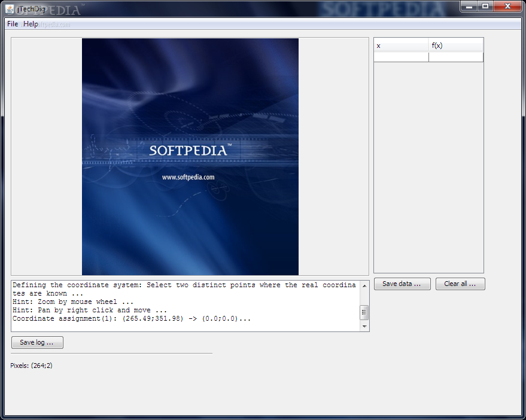Click the 'Coordinate assignment(1)' log line
Image resolution: width=526 pixels, height=420 pixels.
[x=132, y=319]
